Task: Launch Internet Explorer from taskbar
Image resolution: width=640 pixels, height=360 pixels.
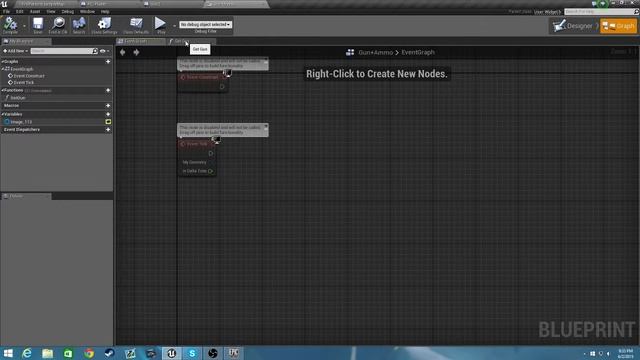Action: tap(27, 353)
